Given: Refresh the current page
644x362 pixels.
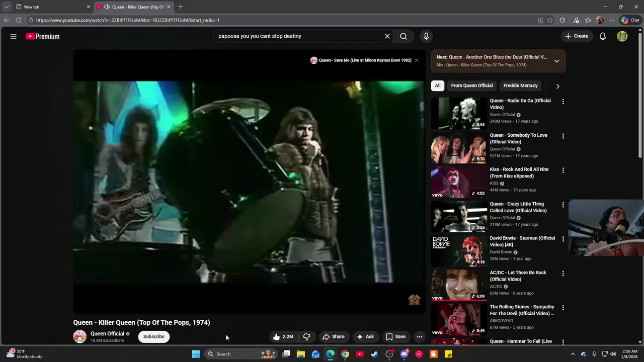Looking at the screenshot, I should pyautogui.click(x=19, y=20).
